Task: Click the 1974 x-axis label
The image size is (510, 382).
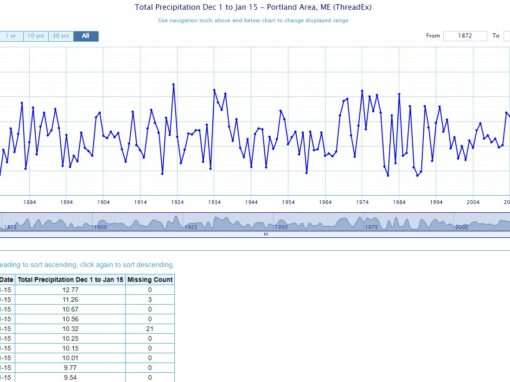Action: tap(362, 202)
